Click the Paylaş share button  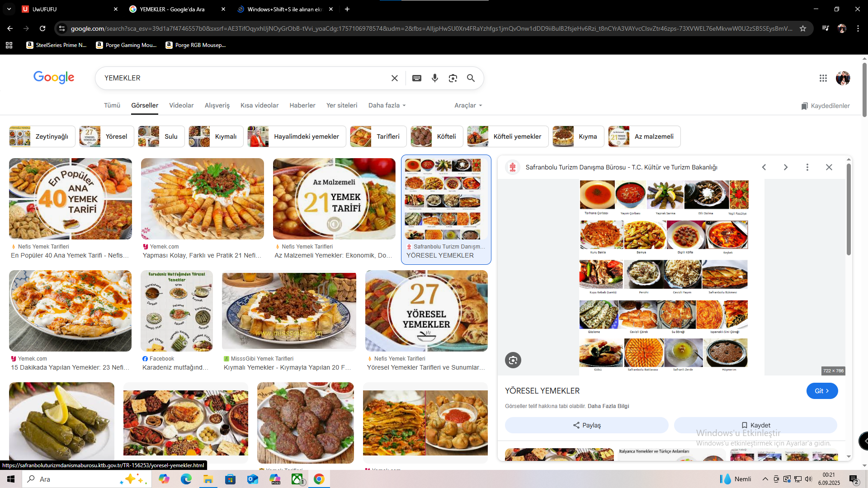587,425
